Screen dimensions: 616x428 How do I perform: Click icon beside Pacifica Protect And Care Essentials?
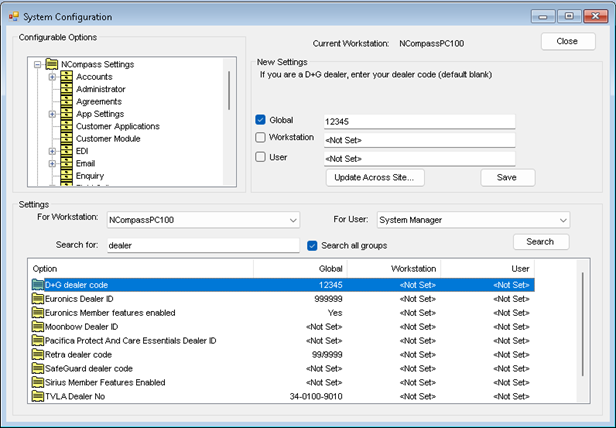(x=38, y=340)
